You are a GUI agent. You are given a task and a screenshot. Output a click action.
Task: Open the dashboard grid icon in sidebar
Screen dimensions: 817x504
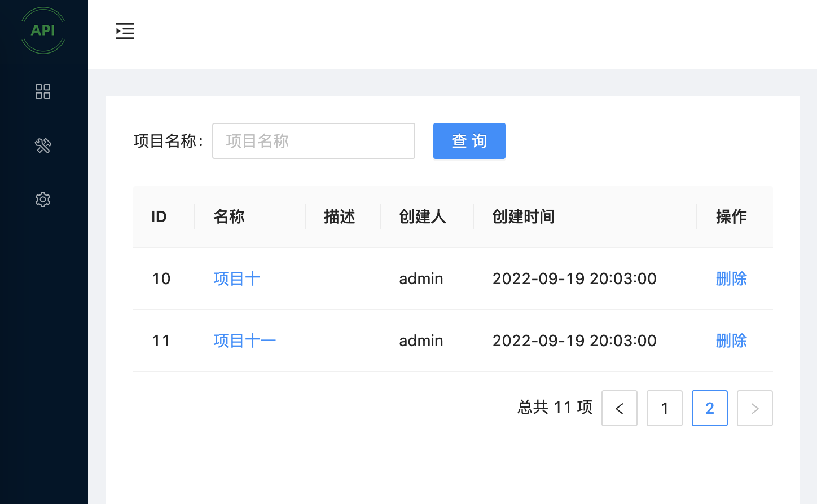click(43, 91)
